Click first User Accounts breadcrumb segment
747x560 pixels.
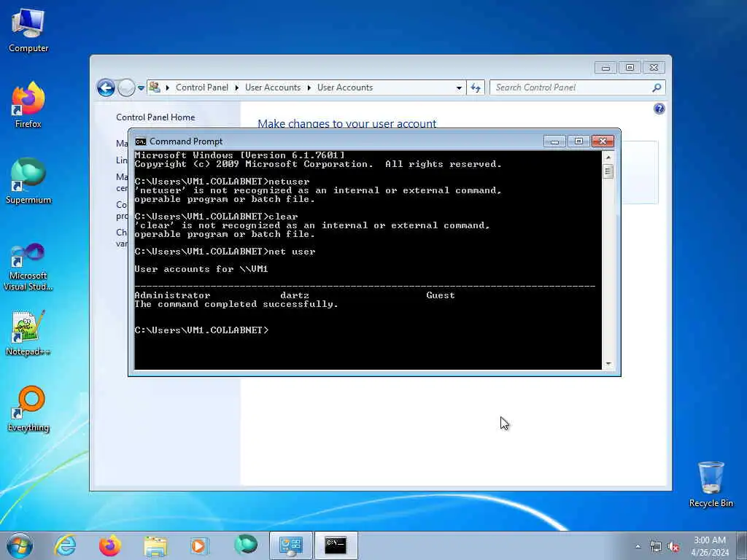tap(273, 87)
